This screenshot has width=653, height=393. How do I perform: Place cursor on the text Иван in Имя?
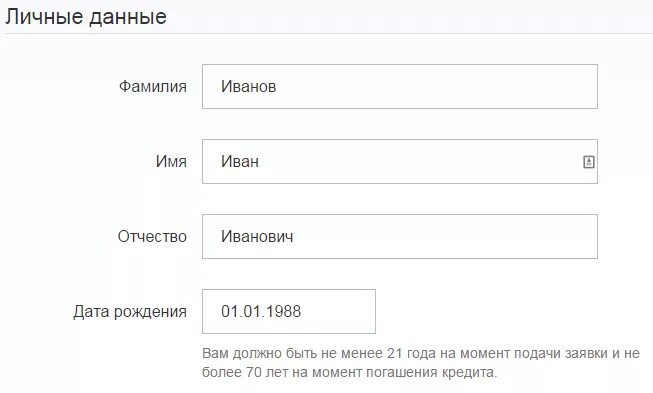pos(240,162)
